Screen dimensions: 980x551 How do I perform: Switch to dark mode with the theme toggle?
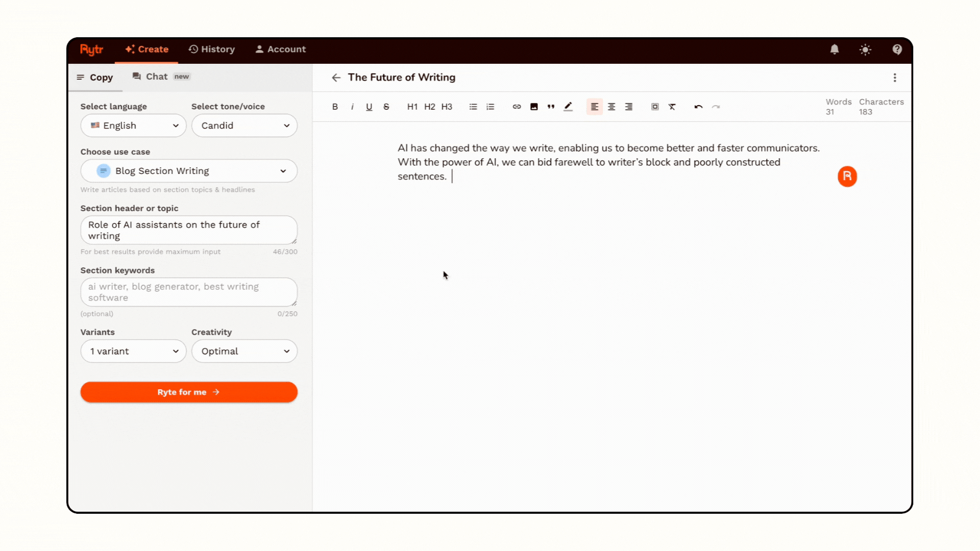(865, 49)
